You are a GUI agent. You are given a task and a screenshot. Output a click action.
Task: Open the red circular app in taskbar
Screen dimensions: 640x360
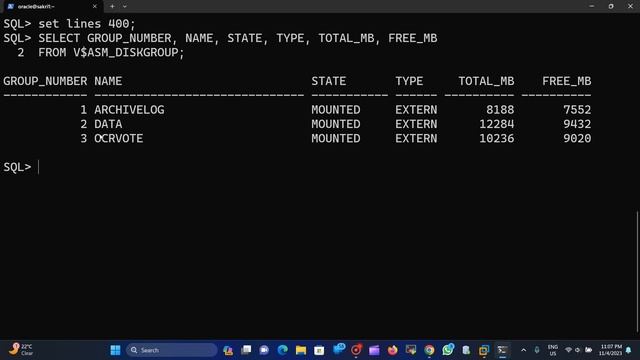[356, 350]
